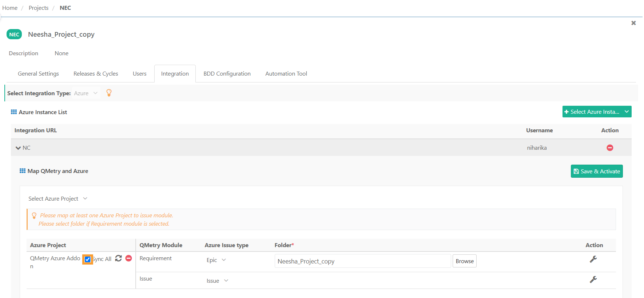The width and height of the screenshot is (644, 298).
Task: Click the NEC breadcrumb item
Action: [x=65, y=8]
